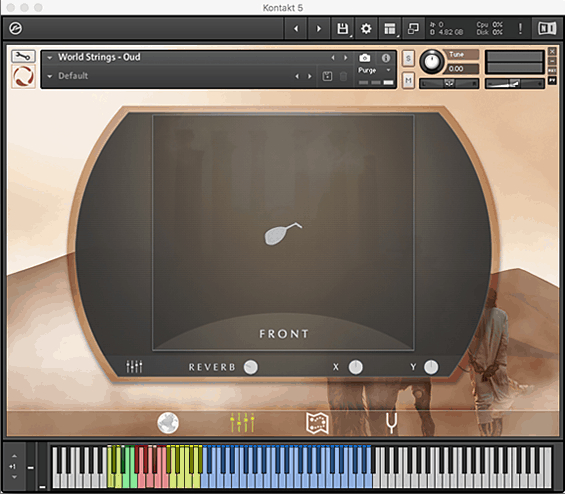Screen dimensions: 565x494
Task: Expand the World Strings - Oud dropdown
Action: point(50,57)
